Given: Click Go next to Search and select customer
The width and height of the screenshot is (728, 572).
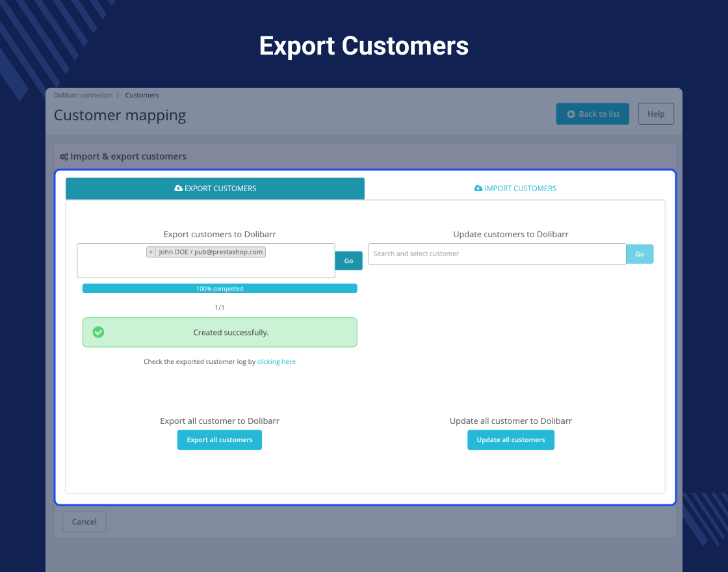Looking at the screenshot, I should [640, 254].
